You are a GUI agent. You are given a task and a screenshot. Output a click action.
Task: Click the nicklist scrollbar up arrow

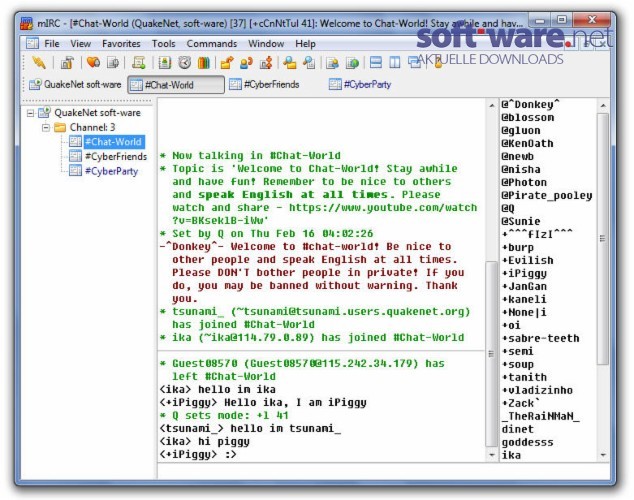pos(603,105)
